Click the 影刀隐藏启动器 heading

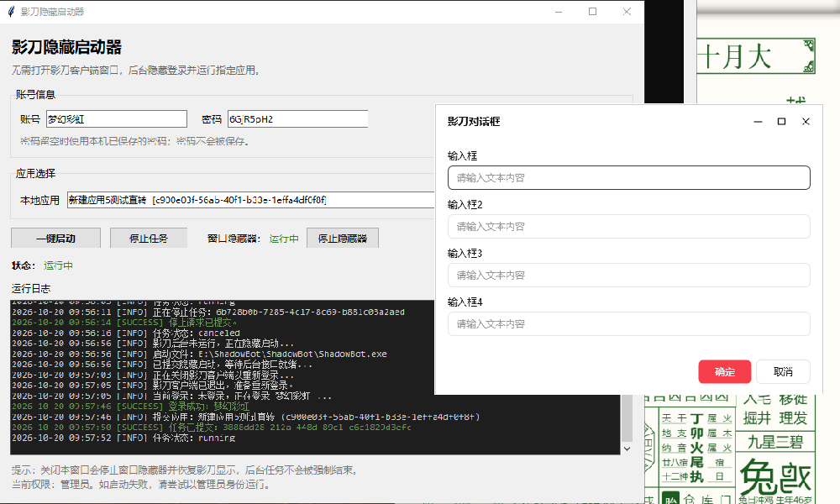point(66,47)
